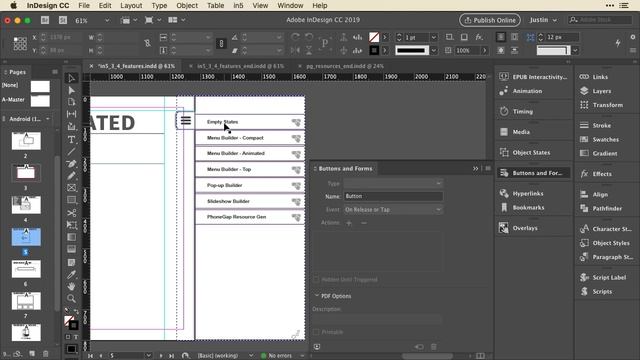Switch to pg_resources_end.indd tab
The image size is (640, 360).
[345, 66]
